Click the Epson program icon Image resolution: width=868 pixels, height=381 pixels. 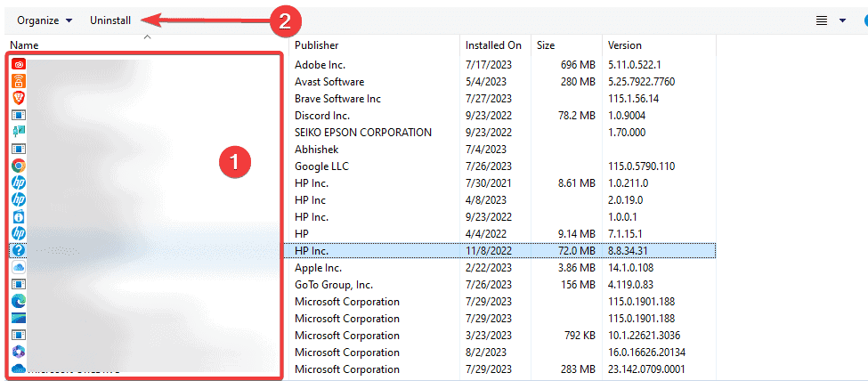(19, 132)
